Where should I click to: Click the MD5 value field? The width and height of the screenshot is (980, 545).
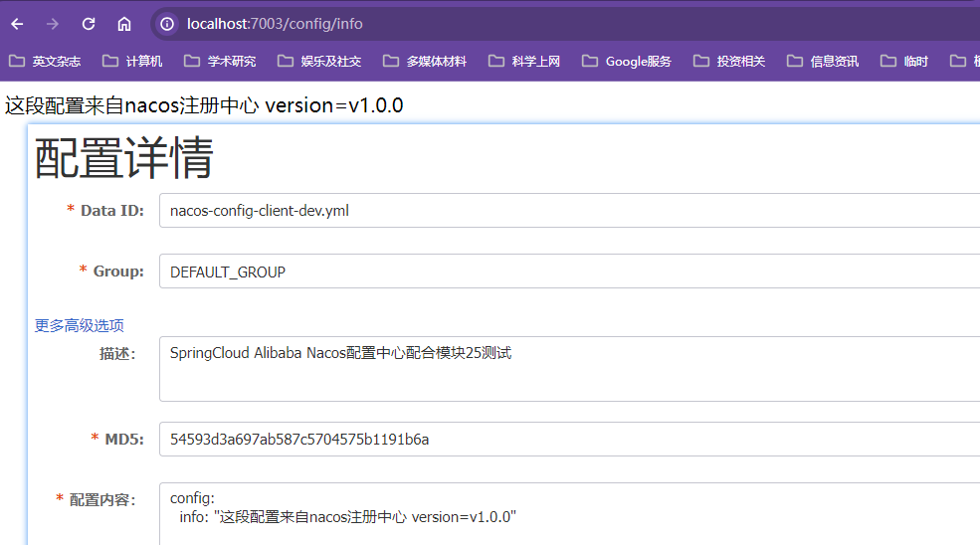(567, 439)
